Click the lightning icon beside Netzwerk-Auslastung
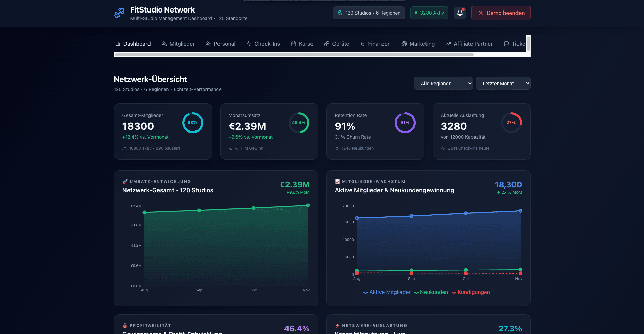Image resolution: width=644 pixels, height=334 pixels. coord(337,325)
